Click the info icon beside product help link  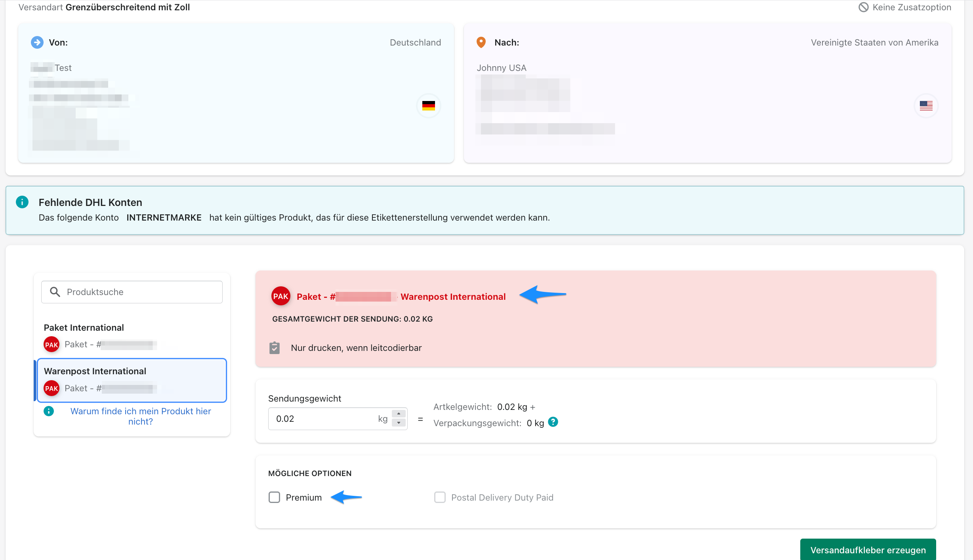pos(49,411)
